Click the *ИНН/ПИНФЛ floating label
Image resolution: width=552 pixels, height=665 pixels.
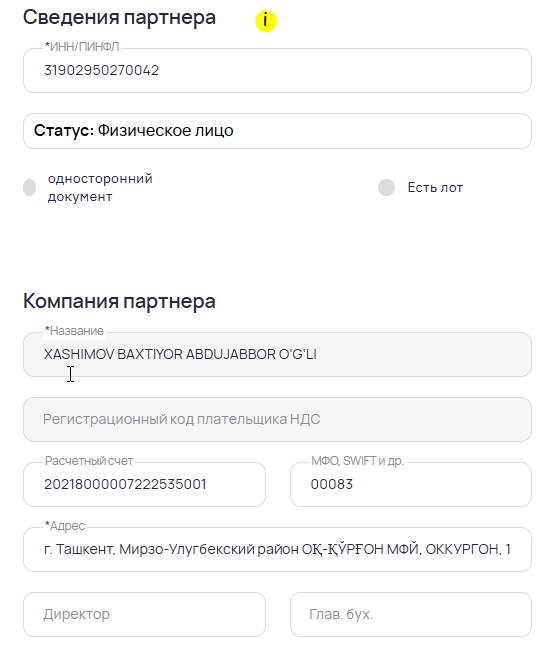coord(82,46)
